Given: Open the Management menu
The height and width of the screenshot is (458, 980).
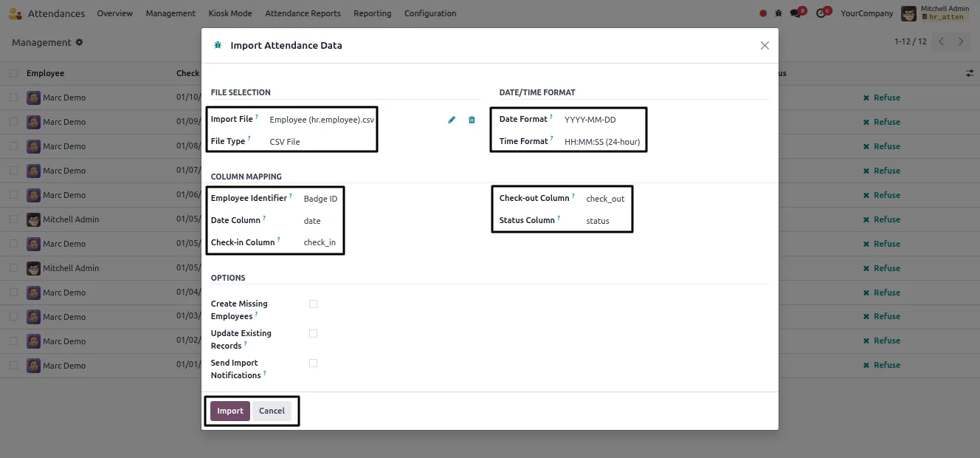Looking at the screenshot, I should coord(170,13).
